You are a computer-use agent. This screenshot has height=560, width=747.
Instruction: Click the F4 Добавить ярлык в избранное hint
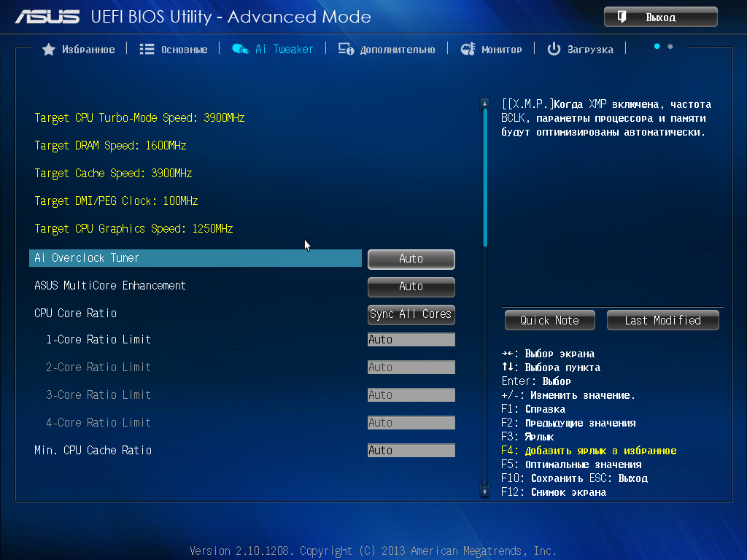589,451
